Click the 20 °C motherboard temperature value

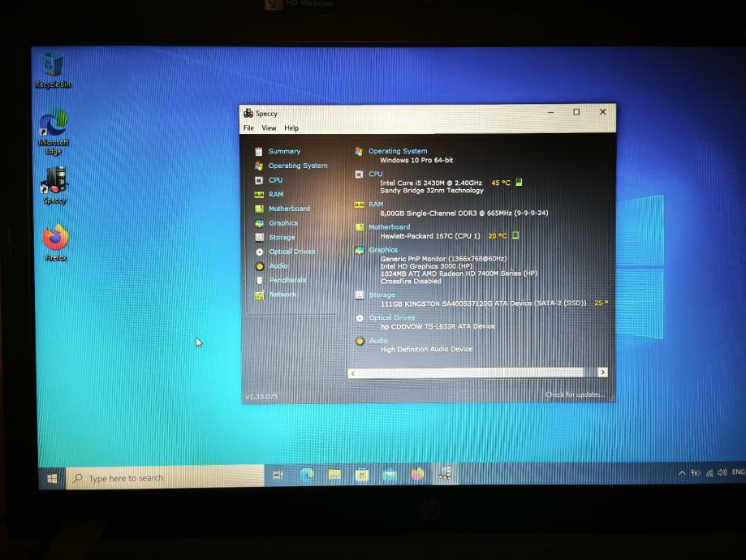(497, 236)
